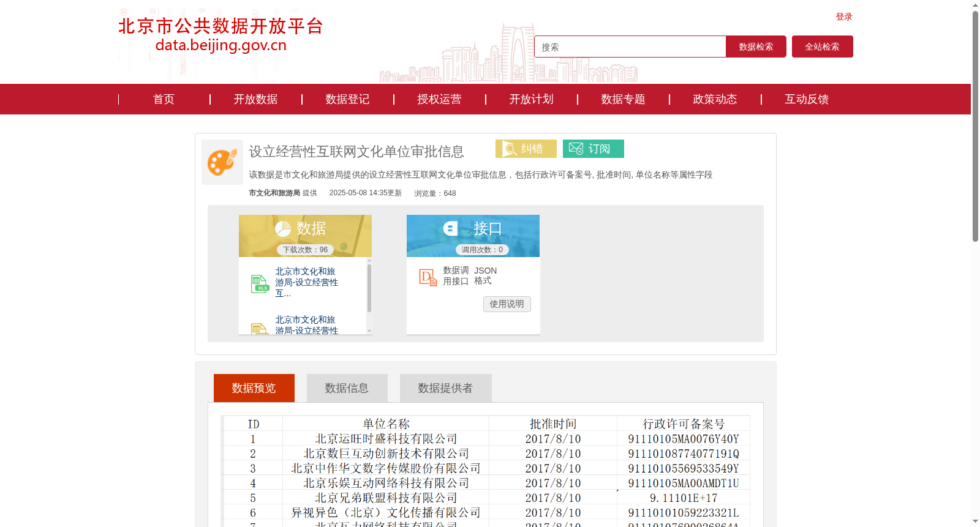
Task: Open the green XLS file icon
Action: [260, 284]
